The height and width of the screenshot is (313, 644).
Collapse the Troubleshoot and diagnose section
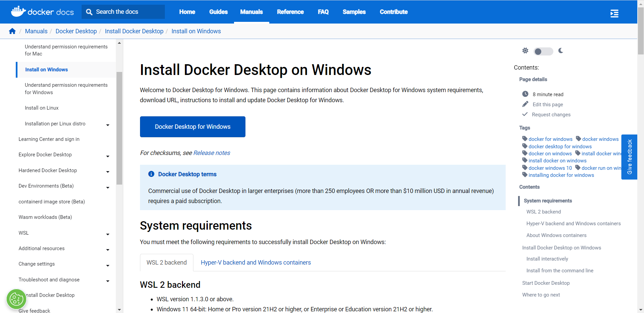(107, 281)
